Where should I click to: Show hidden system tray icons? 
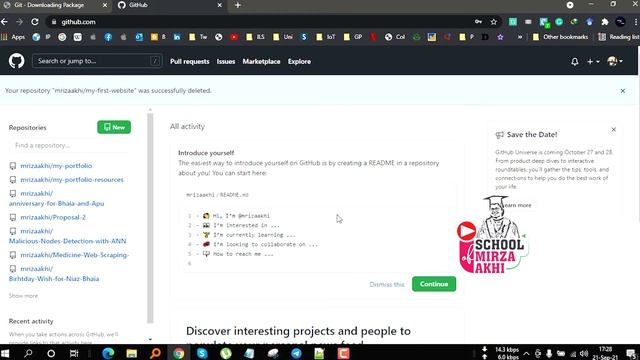tap(526, 353)
